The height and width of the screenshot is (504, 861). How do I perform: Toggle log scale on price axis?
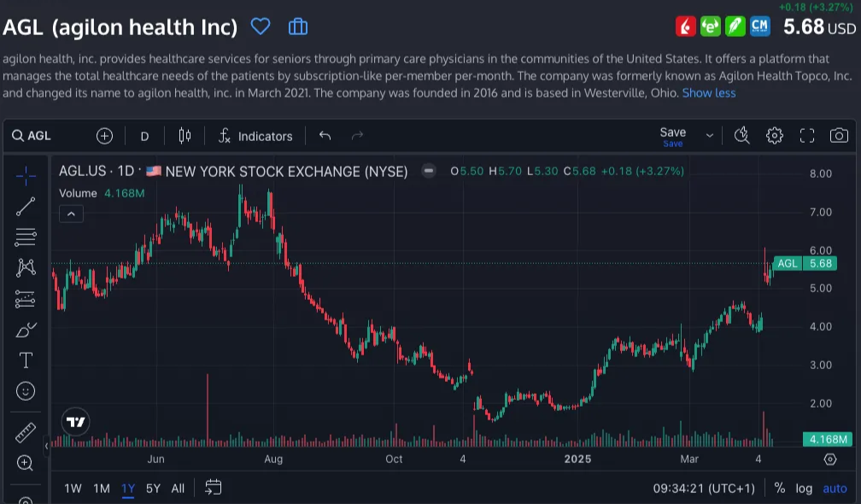click(804, 489)
